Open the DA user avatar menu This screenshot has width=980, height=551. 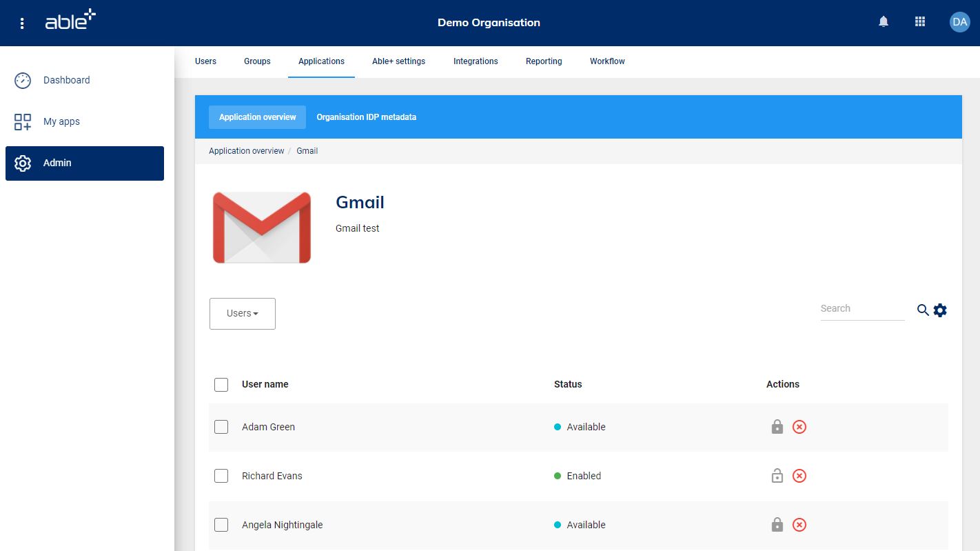959,22
